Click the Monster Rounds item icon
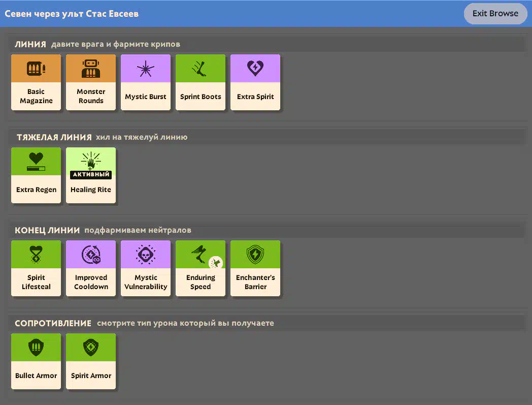532x405 pixels. 90,68
